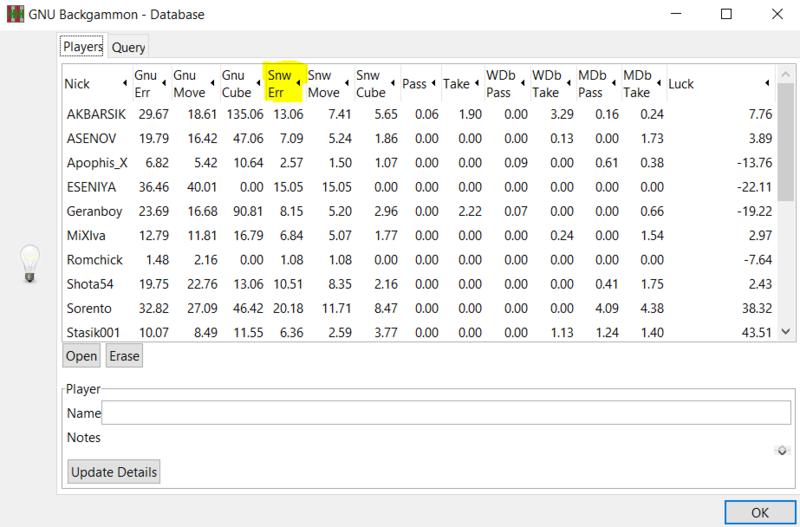Select the Geranboy player row
Image resolution: width=800 pixels, height=527 pixels.
pos(418,211)
